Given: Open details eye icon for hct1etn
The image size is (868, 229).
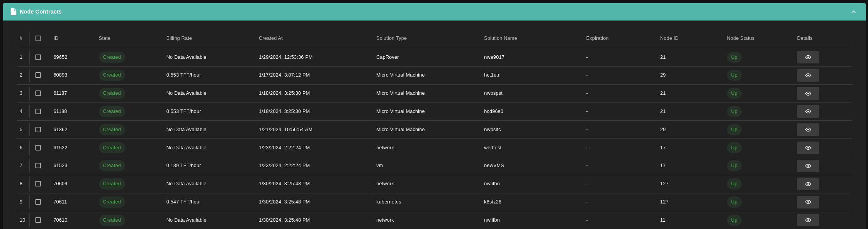Looking at the screenshot, I should tap(808, 75).
